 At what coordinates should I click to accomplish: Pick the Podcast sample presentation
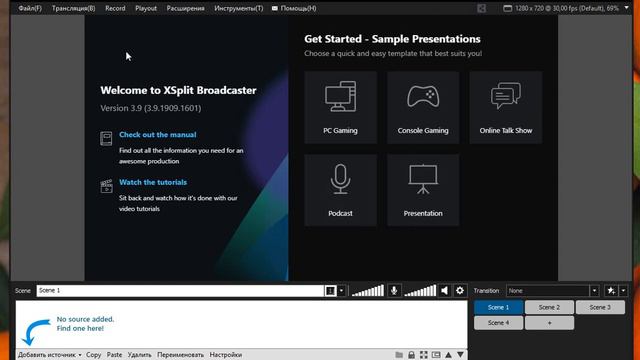pos(340,190)
